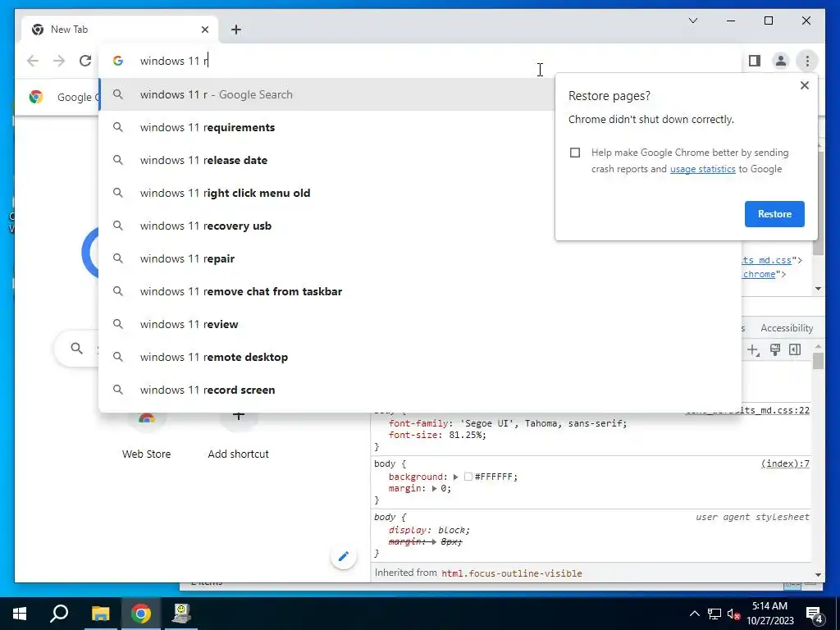Select suggestion windows 11 release date
Image resolution: width=840 pixels, height=630 pixels.
point(326,160)
